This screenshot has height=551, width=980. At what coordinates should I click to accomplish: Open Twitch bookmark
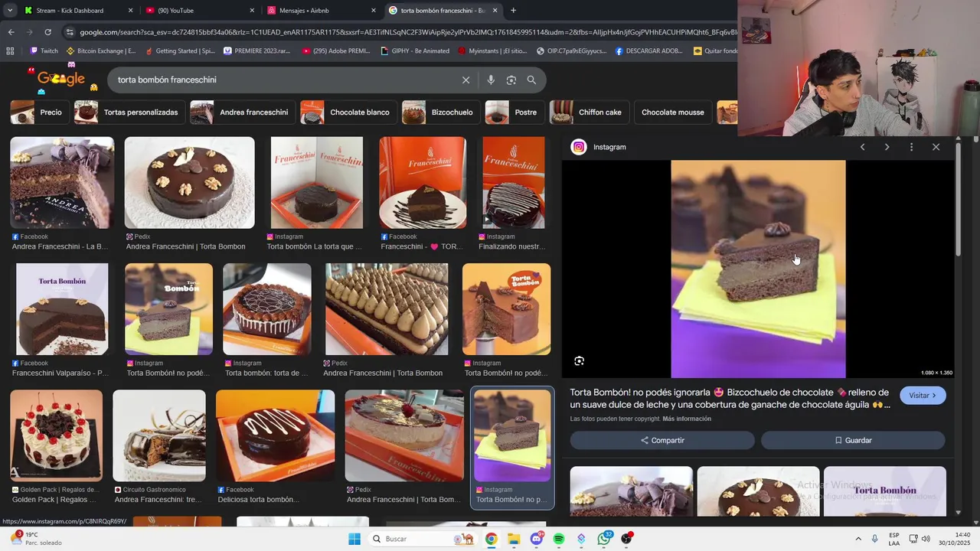click(44, 51)
